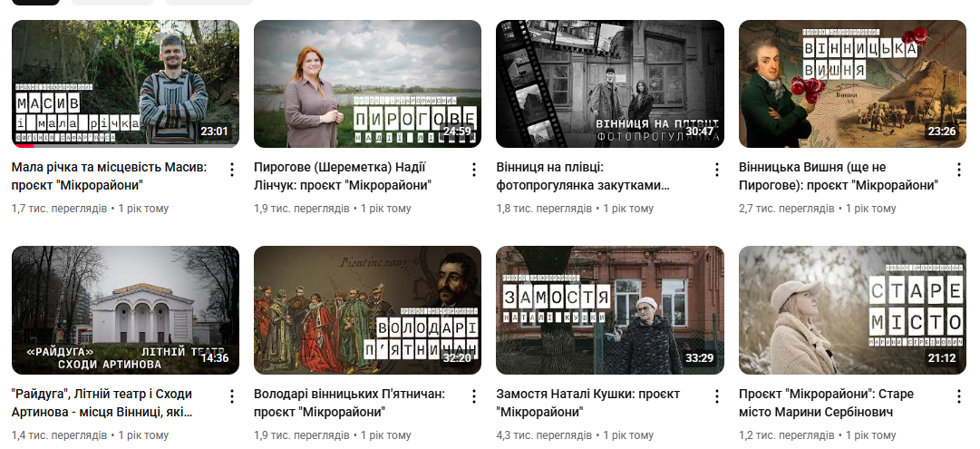
Task: Open options menu for Вінницька Вишня video
Action: [x=959, y=169]
